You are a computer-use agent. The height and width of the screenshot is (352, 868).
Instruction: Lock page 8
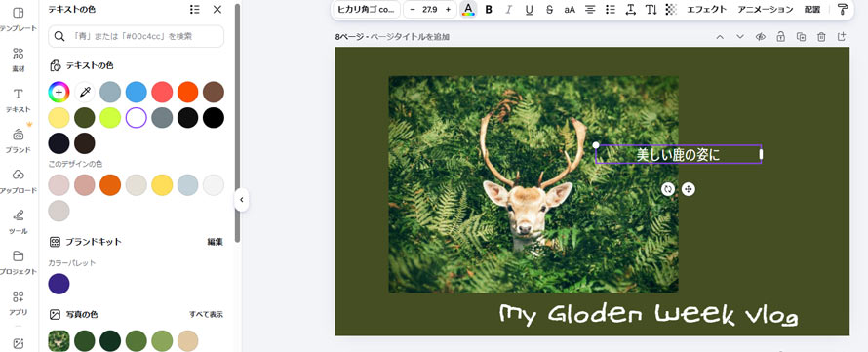click(x=780, y=37)
